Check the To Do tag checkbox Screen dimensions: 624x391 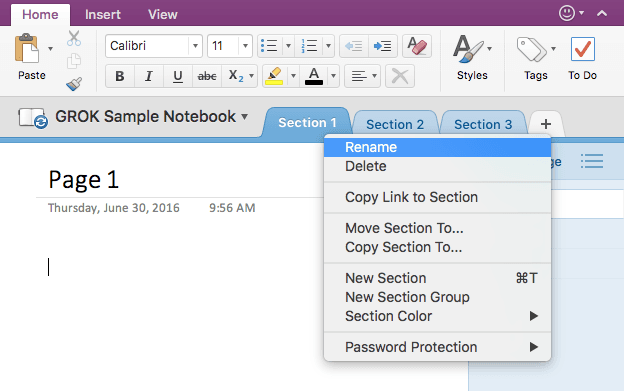583,49
